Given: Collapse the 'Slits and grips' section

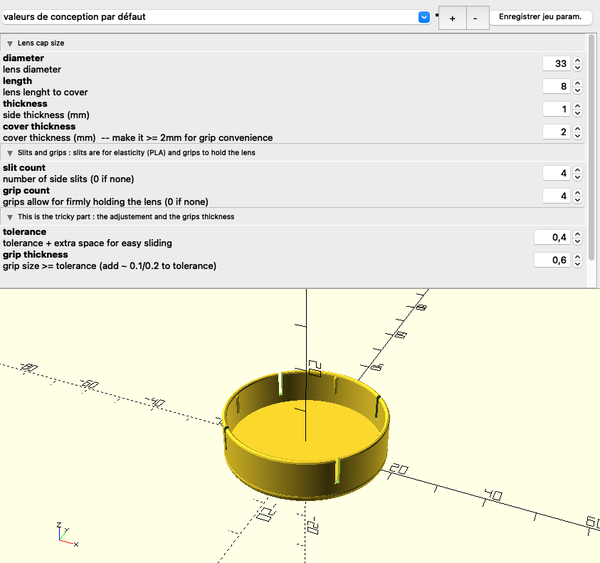Looking at the screenshot, I should [10, 150].
